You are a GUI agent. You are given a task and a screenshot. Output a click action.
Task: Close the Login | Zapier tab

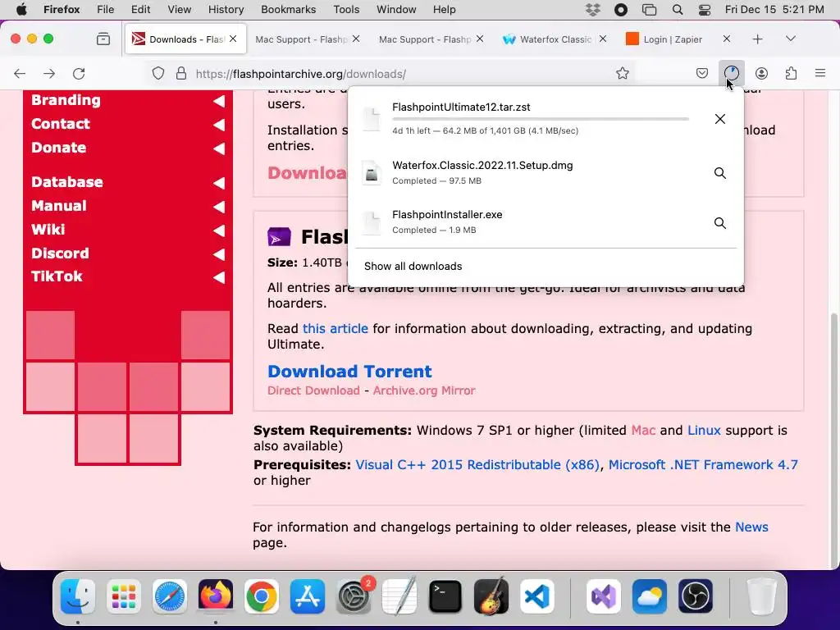(x=727, y=39)
